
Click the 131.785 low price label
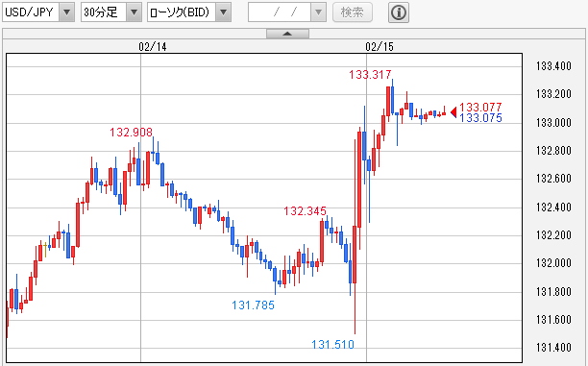coord(253,305)
